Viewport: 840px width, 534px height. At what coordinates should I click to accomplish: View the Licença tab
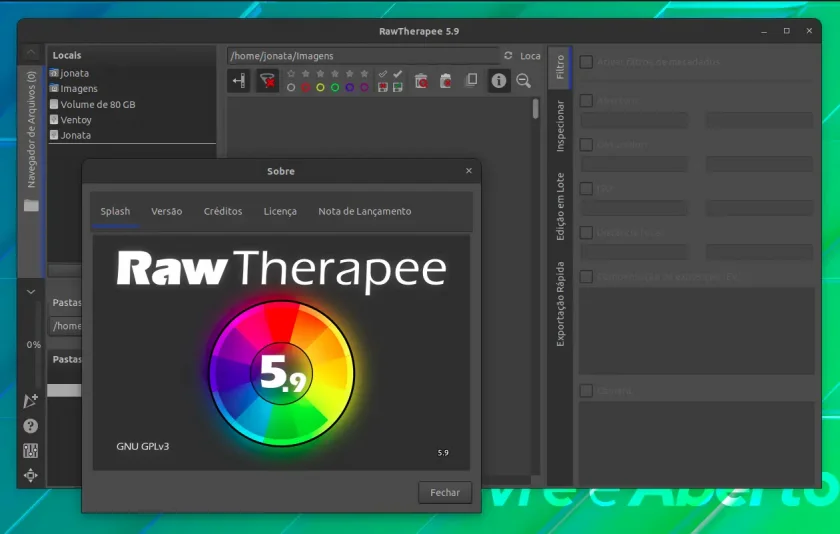click(x=280, y=211)
